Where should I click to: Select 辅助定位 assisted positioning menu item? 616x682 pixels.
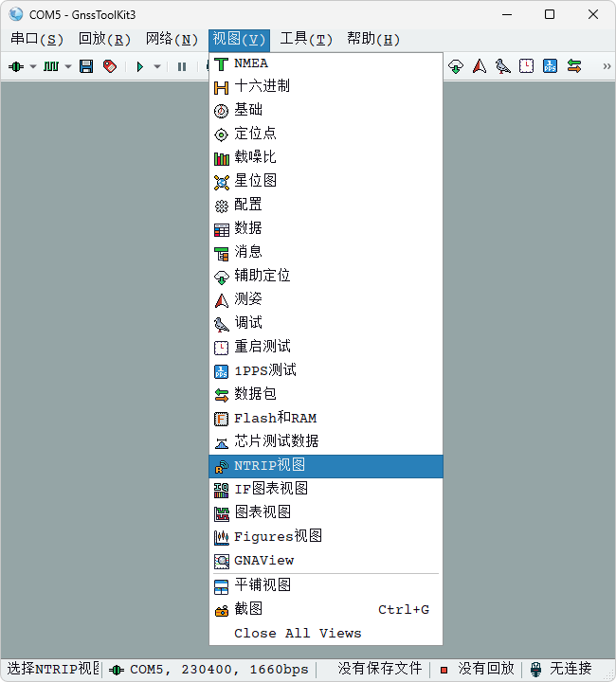click(326, 277)
